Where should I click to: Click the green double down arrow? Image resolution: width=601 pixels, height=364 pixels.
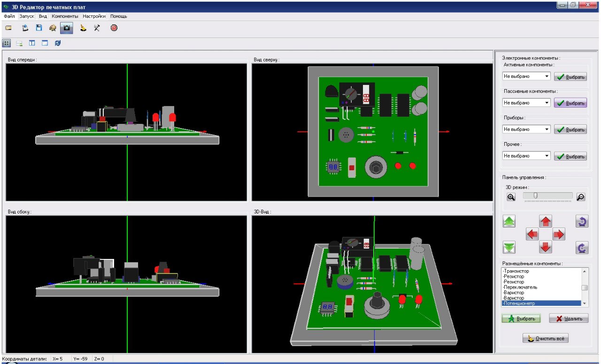[x=509, y=247]
